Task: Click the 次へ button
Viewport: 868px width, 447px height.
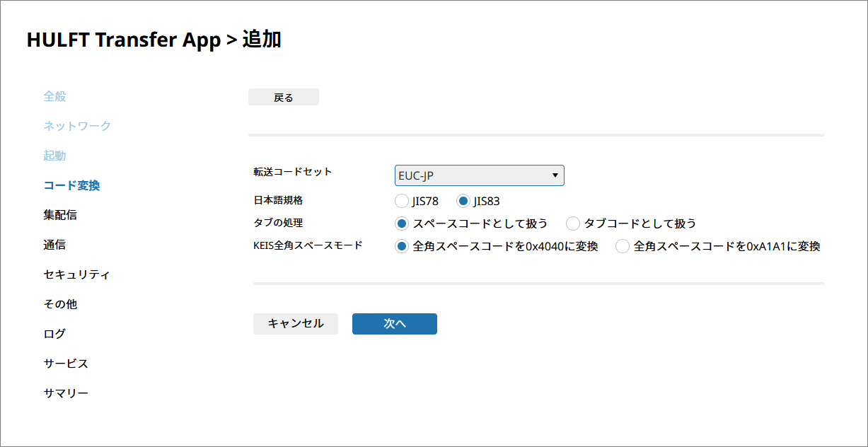Action: (394, 324)
